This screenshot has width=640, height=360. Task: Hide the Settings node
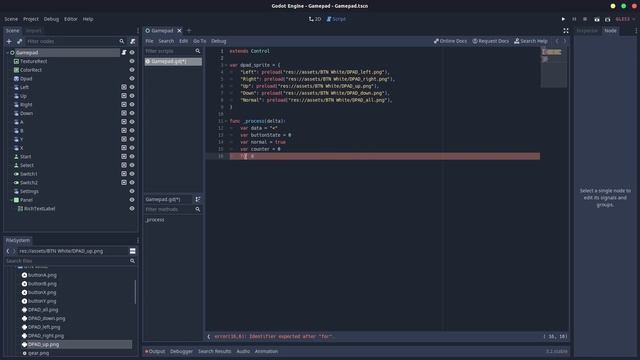coord(132,191)
